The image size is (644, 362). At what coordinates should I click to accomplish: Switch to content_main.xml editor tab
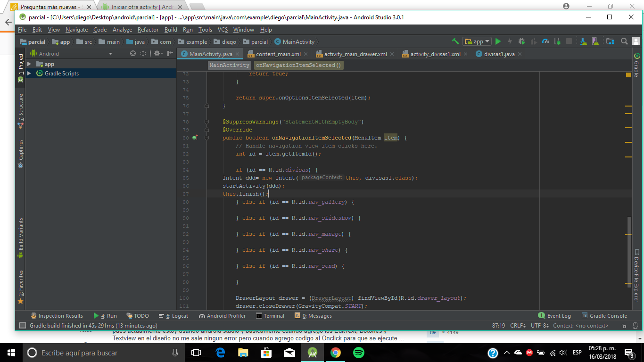278,54
